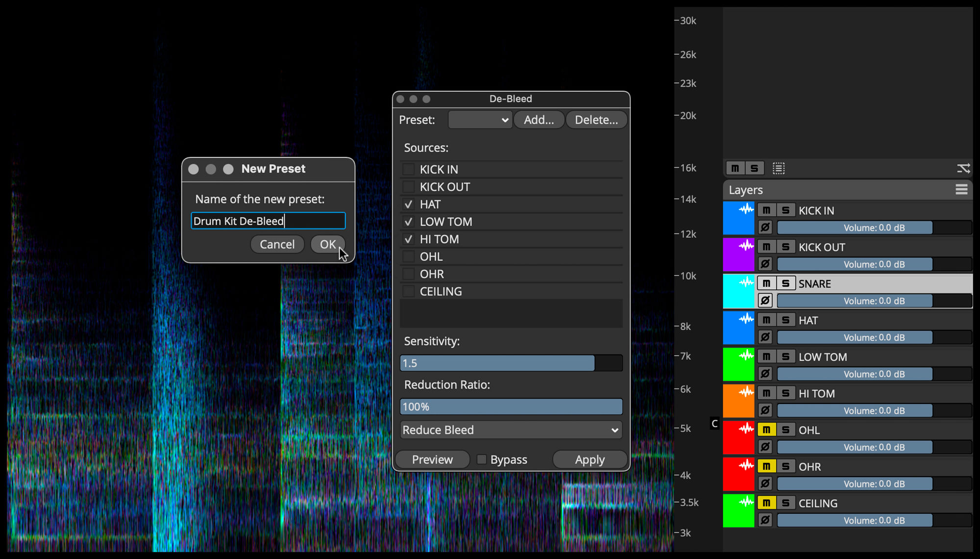Mute the OHL layer
The image size is (980, 559).
coord(766,430)
